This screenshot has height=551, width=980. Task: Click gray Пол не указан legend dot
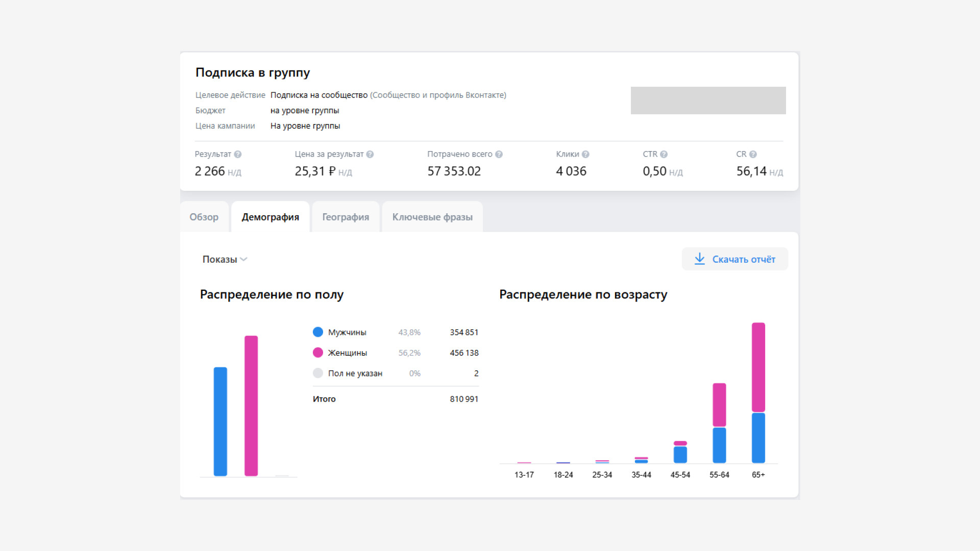tap(318, 373)
